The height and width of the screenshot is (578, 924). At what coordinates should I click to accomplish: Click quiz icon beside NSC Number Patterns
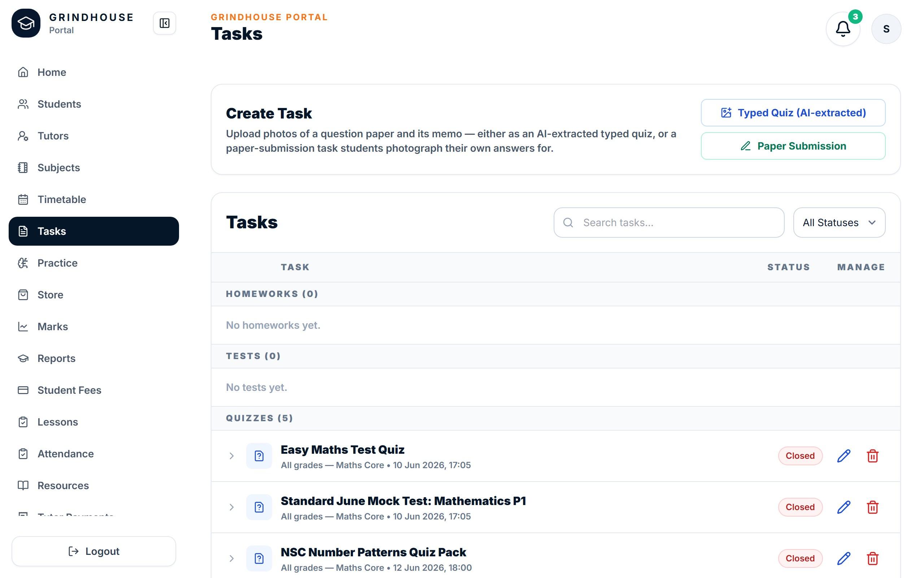click(x=259, y=558)
